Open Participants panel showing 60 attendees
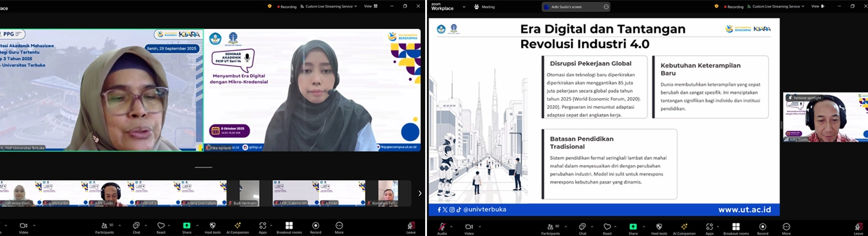 tap(550, 227)
